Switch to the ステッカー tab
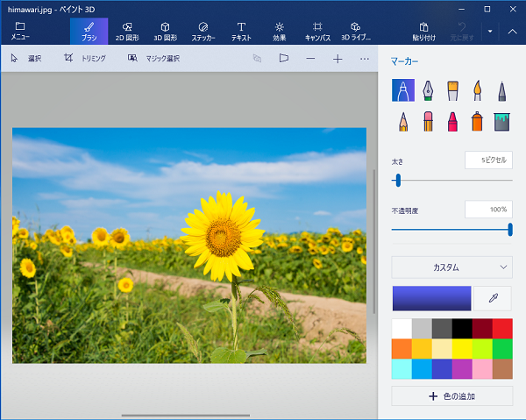 pyautogui.click(x=203, y=32)
